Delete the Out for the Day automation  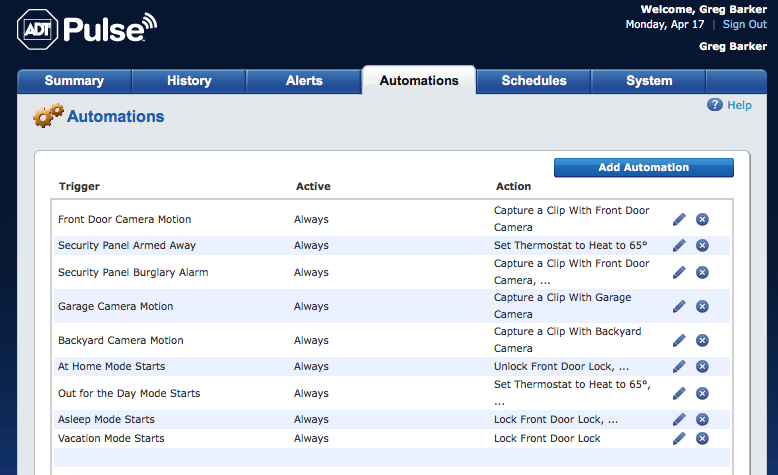click(x=702, y=393)
